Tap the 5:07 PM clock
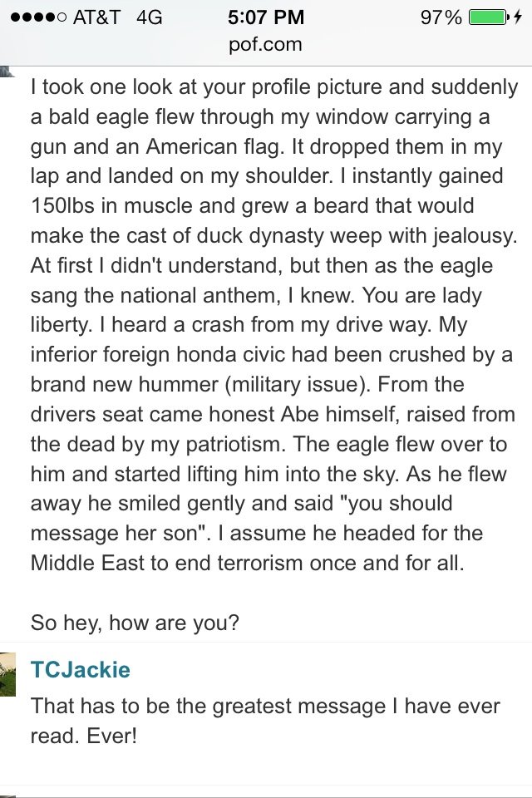Viewport: 532px width, 798px height. click(x=266, y=17)
